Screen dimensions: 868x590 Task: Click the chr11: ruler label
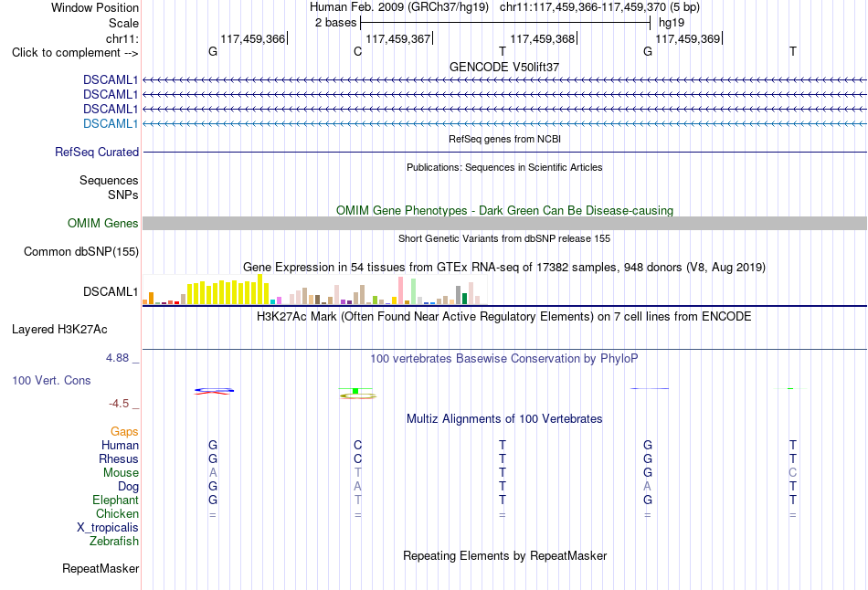122,38
